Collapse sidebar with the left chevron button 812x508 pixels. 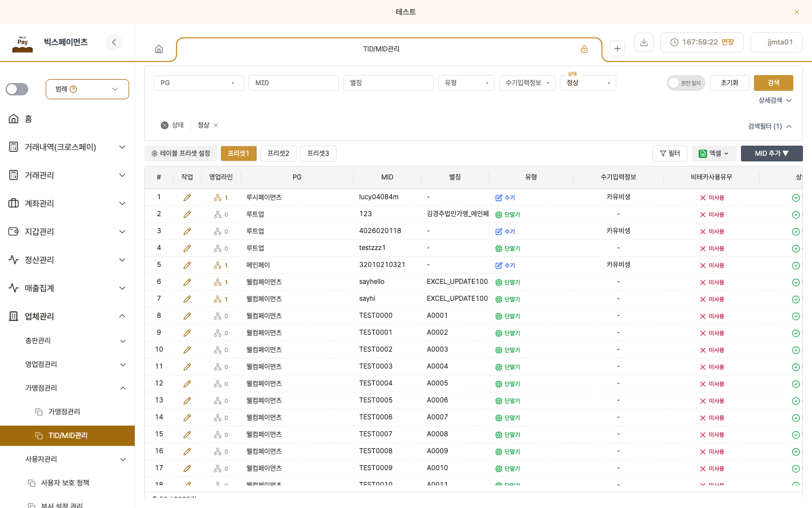coord(114,42)
